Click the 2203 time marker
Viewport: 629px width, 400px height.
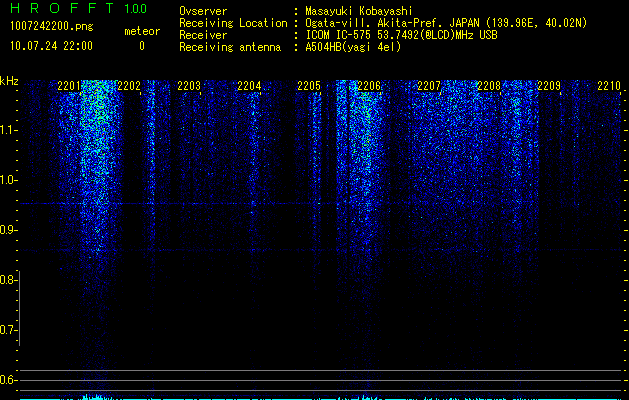coord(189,86)
